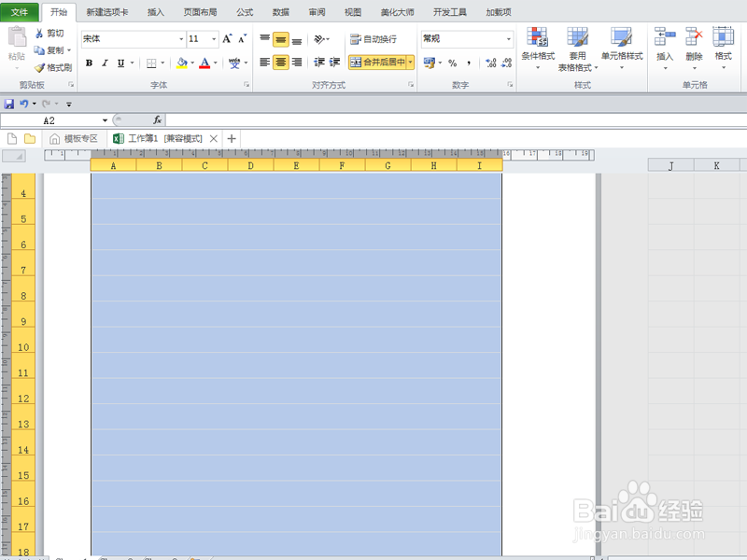Click the Name Box showing A2
The image size is (747, 560).
click(x=49, y=120)
